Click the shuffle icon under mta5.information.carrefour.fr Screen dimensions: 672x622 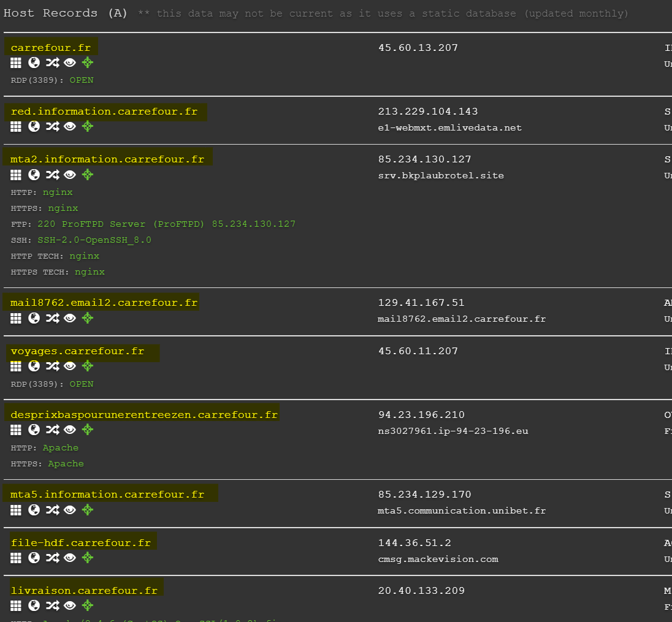(52, 510)
